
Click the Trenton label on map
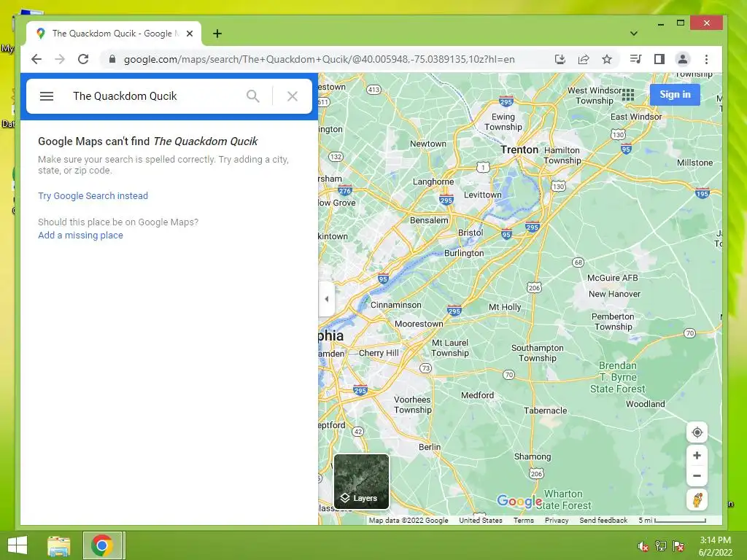(x=519, y=149)
